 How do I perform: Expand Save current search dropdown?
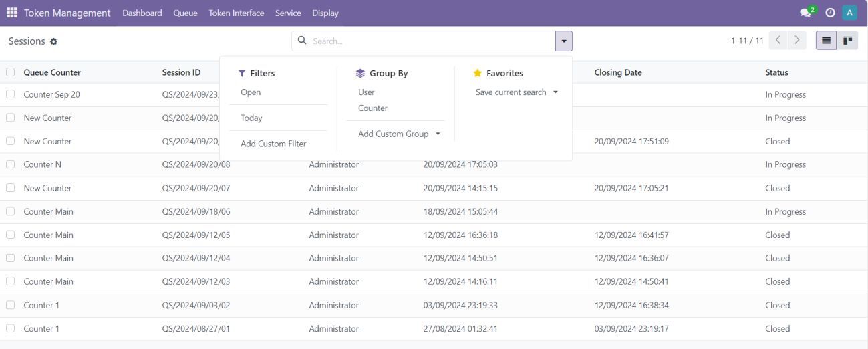pos(516,92)
